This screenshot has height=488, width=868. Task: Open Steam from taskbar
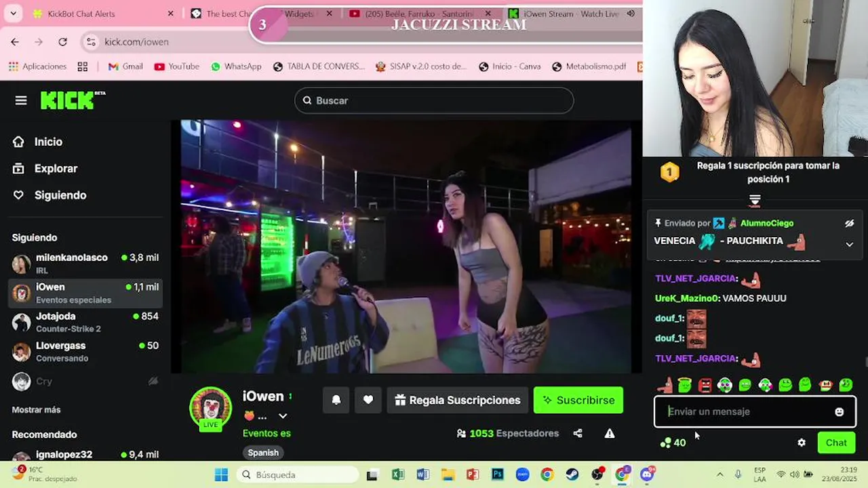(572, 474)
